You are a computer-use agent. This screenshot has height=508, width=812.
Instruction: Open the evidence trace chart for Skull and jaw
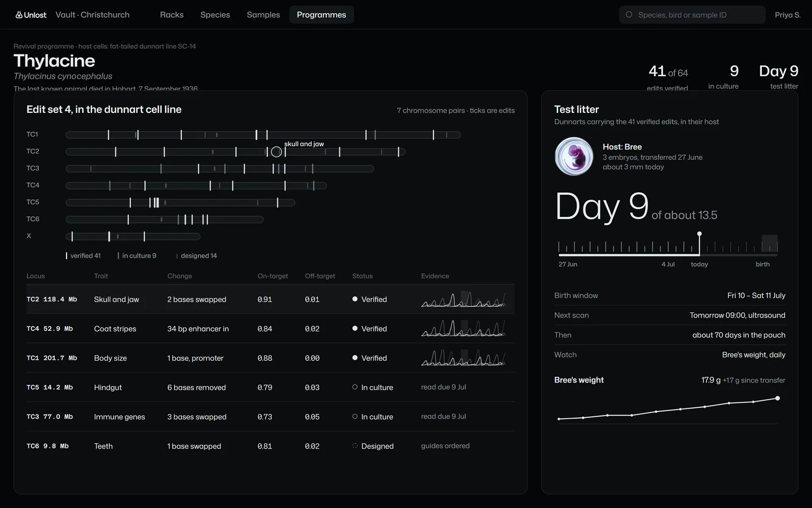(463, 299)
